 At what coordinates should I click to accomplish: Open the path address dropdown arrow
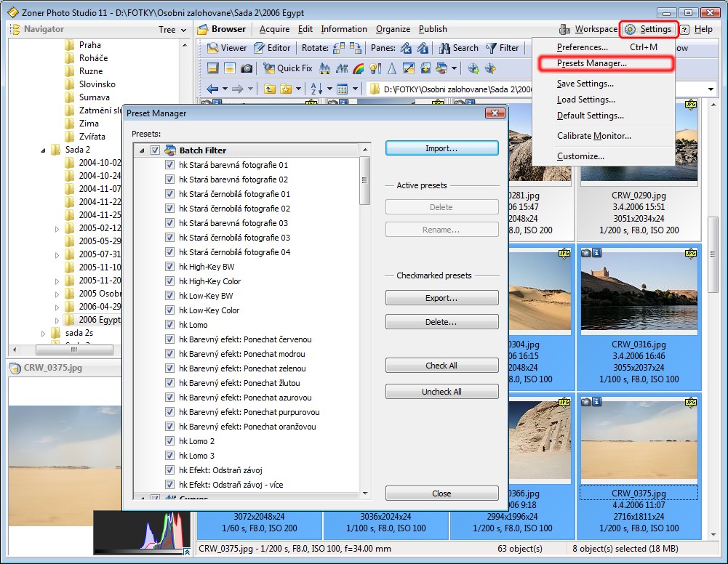pos(711,89)
